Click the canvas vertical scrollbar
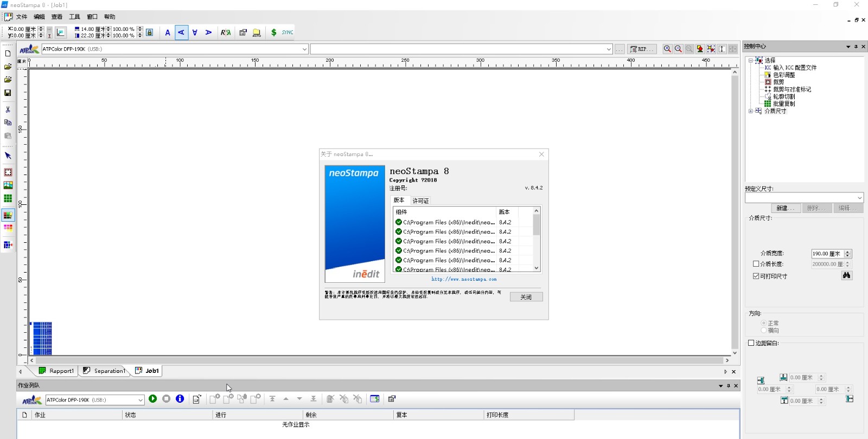Image resolution: width=868 pixels, height=439 pixels. click(735, 212)
